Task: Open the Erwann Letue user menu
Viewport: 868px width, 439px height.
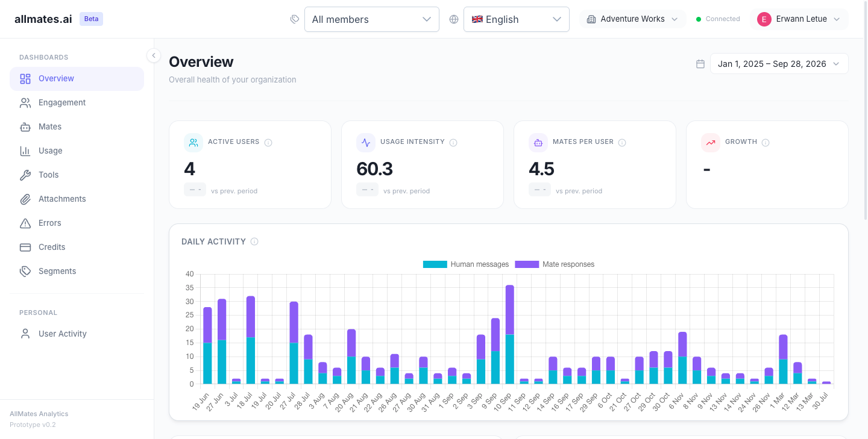Action: [799, 19]
